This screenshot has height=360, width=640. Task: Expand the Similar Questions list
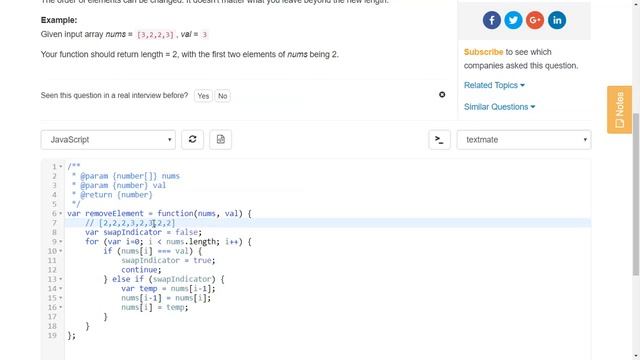[x=499, y=107]
